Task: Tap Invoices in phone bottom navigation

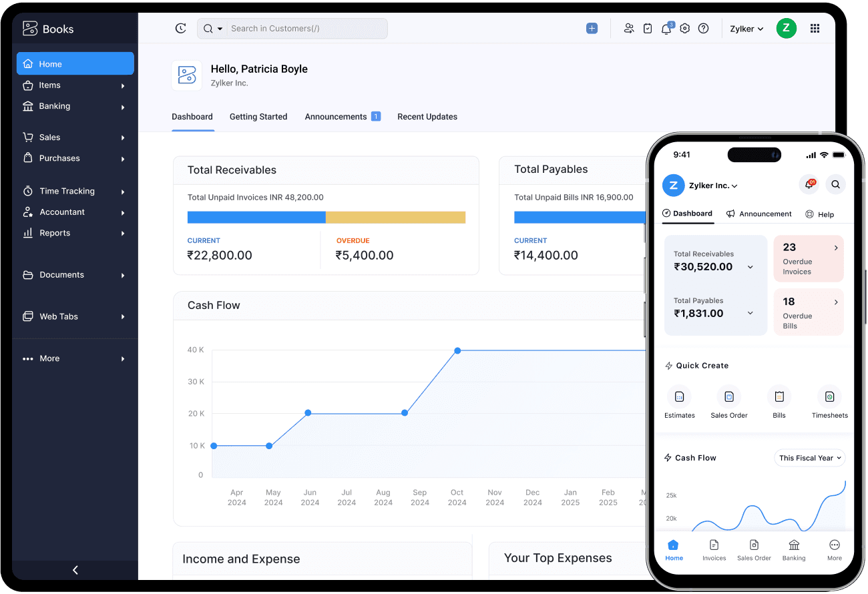Action: (714, 550)
